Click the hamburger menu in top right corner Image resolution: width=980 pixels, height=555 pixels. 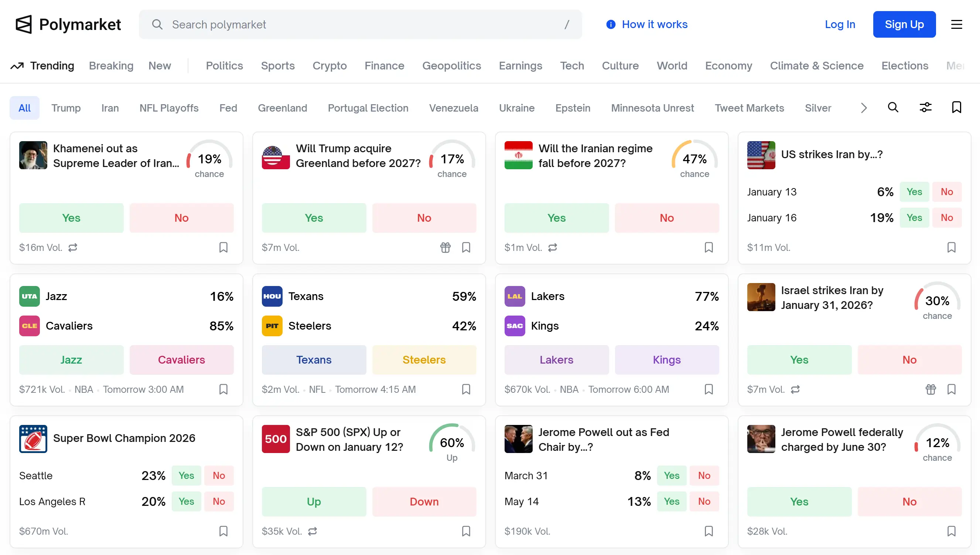(957, 24)
